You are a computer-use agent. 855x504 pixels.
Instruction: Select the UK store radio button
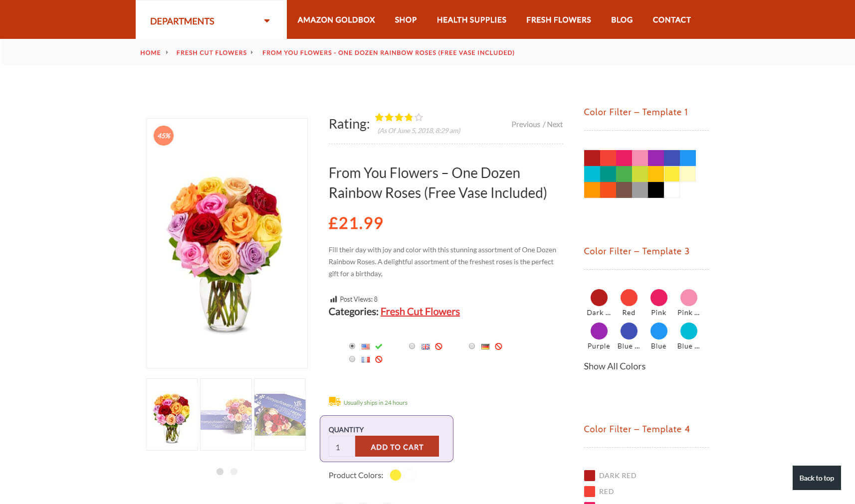[x=412, y=346]
